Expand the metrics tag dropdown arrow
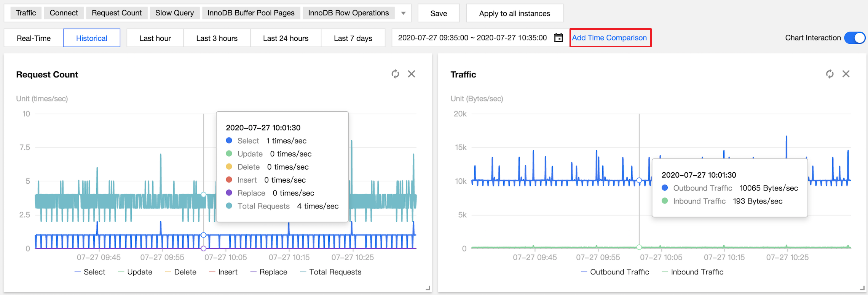Viewport: 868px width, 295px height. [x=403, y=13]
